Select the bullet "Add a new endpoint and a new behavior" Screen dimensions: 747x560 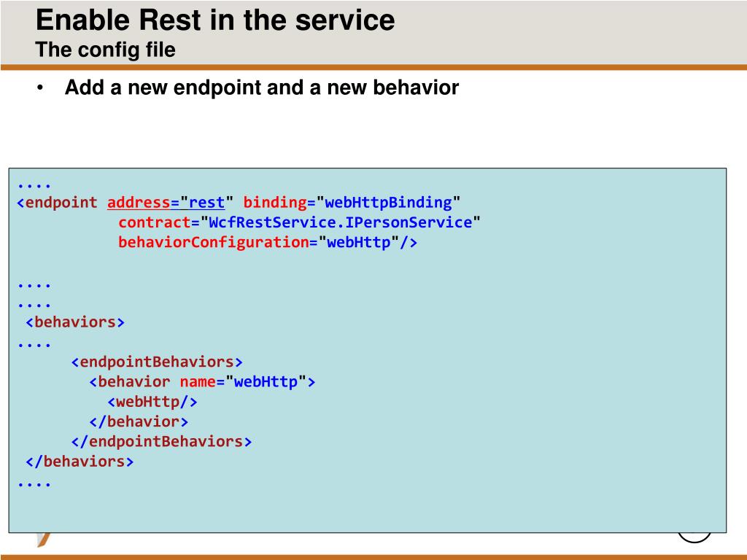point(262,87)
